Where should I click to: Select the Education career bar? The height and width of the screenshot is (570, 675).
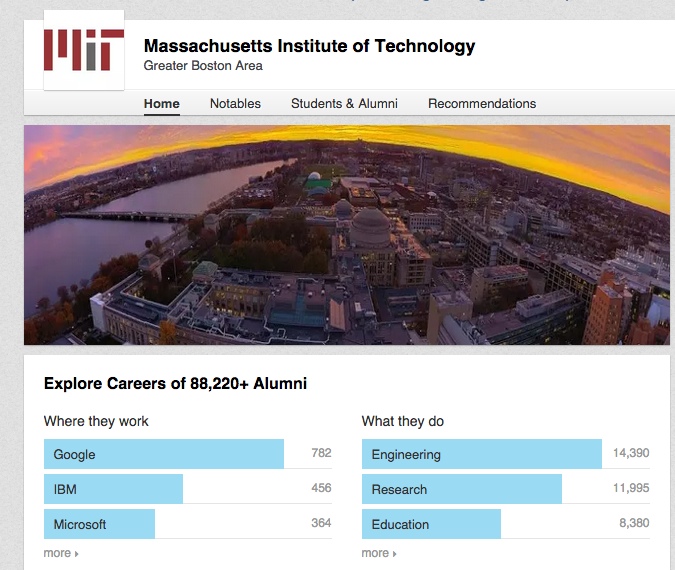[x=431, y=524]
